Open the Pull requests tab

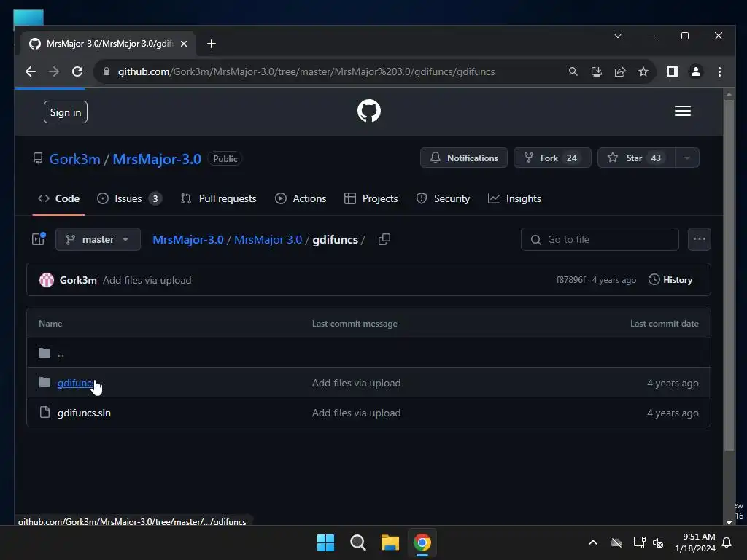(x=219, y=198)
